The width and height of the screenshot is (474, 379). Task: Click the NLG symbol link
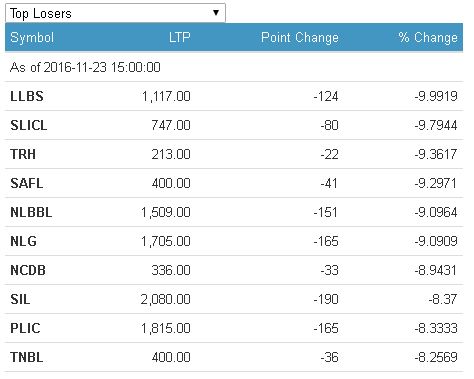[x=23, y=241]
